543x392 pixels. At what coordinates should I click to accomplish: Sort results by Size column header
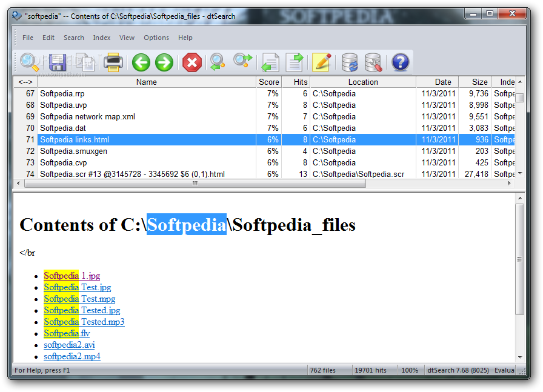(475, 82)
